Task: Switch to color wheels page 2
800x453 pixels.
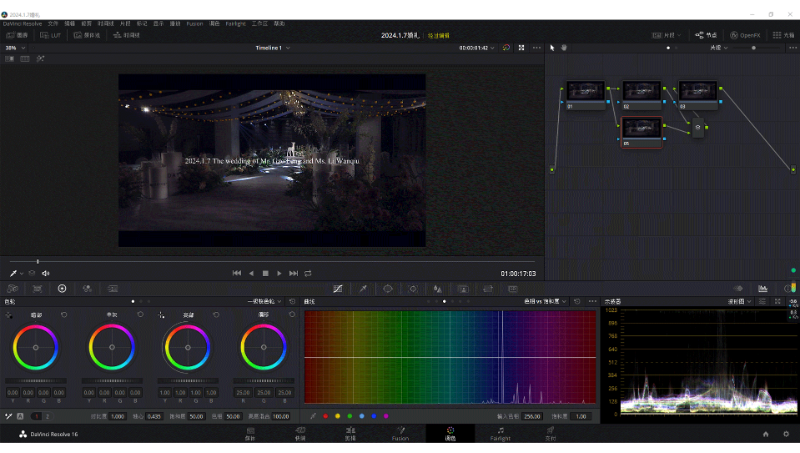Action: 47,416
